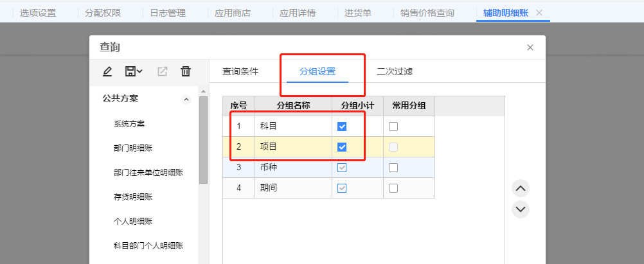Tick 常用分组 checkbox for 币种 row
Viewport: 644px width, 264px height.
coord(393,168)
